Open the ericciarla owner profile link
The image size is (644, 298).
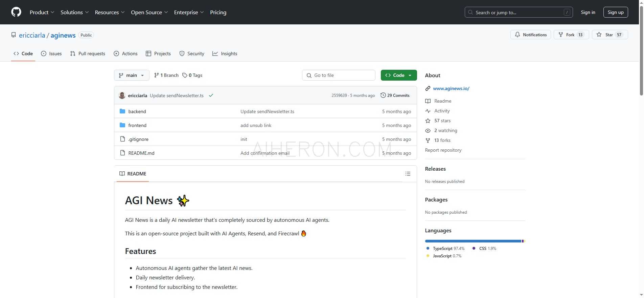click(x=32, y=35)
